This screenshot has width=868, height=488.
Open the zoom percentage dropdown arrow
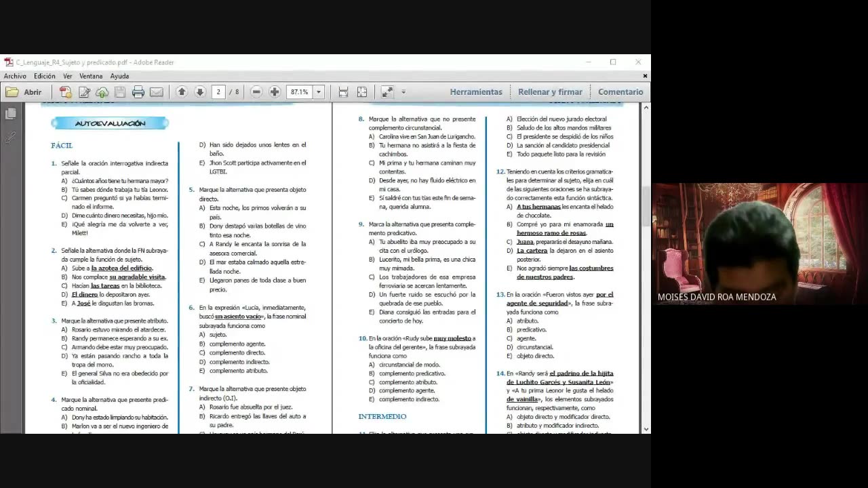(x=319, y=92)
